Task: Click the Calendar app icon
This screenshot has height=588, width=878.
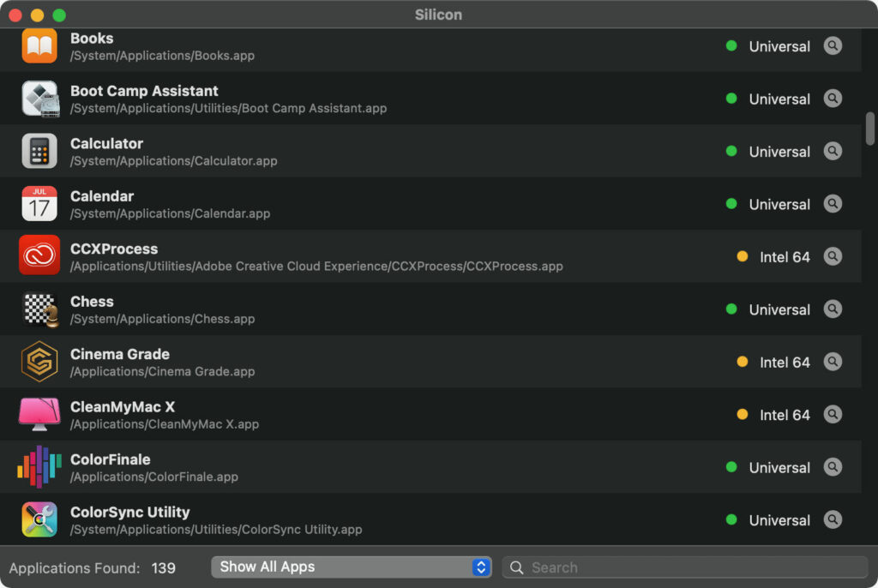Action: click(39, 204)
